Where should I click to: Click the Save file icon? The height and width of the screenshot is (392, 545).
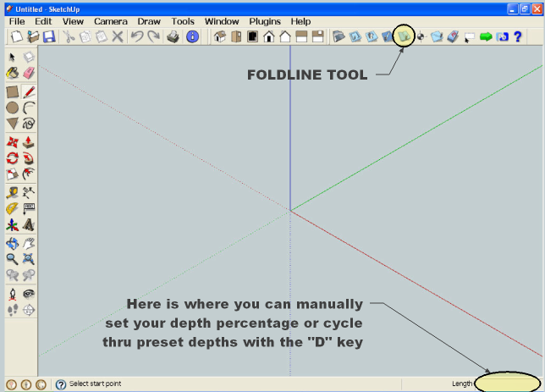[48, 36]
